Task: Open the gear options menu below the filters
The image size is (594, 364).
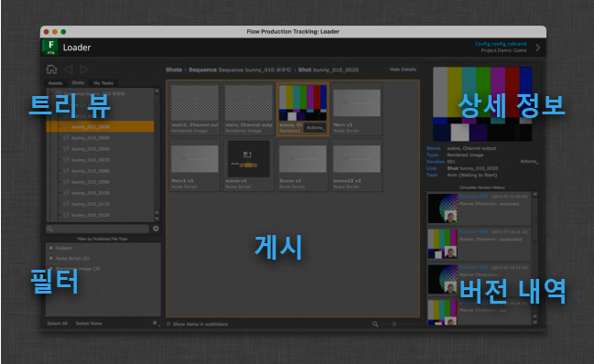Action: pyautogui.click(x=156, y=323)
